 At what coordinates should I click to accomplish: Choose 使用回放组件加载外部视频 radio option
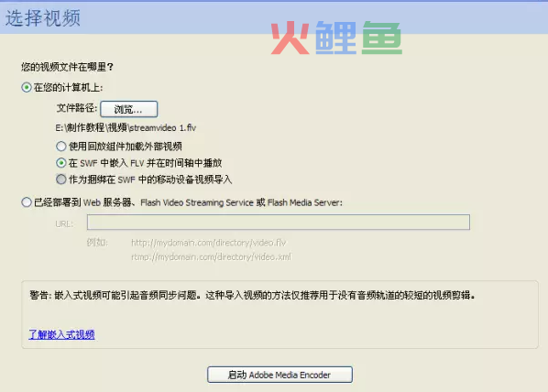[x=61, y=146]
